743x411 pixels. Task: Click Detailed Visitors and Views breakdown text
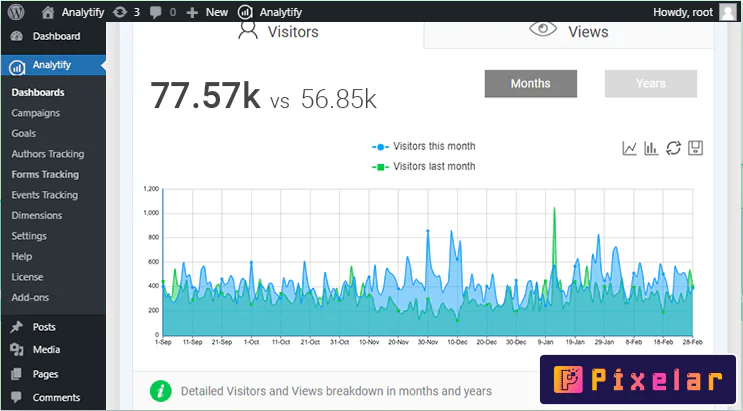pyautogui.click(x=336, y=391)
